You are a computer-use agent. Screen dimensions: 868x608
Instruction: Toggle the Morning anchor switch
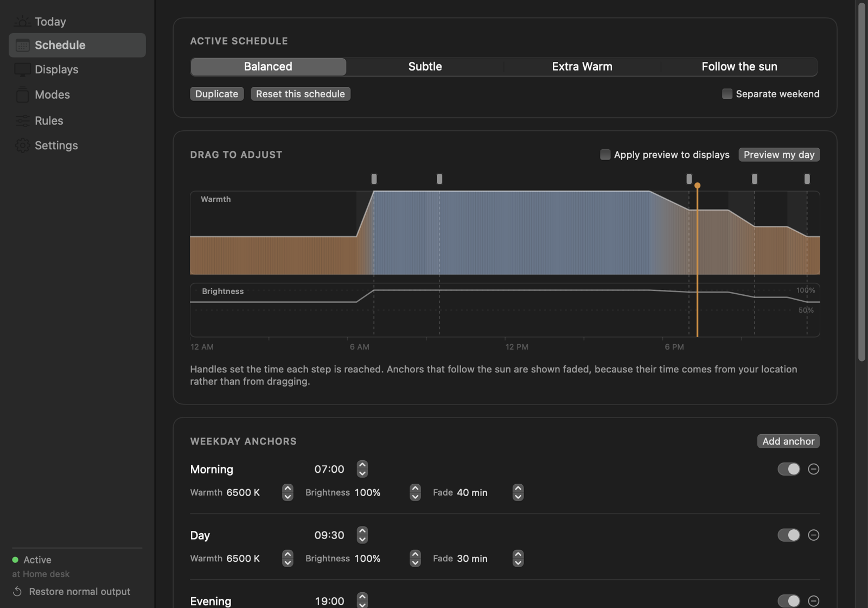point(789,469)
